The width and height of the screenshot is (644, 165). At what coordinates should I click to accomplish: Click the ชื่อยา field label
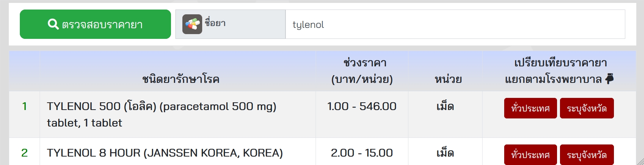(x=215, y=23)
